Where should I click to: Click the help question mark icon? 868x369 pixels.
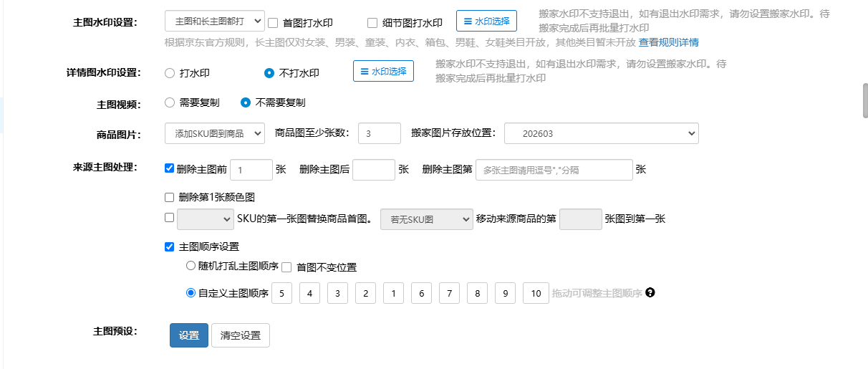pos(650,293)
